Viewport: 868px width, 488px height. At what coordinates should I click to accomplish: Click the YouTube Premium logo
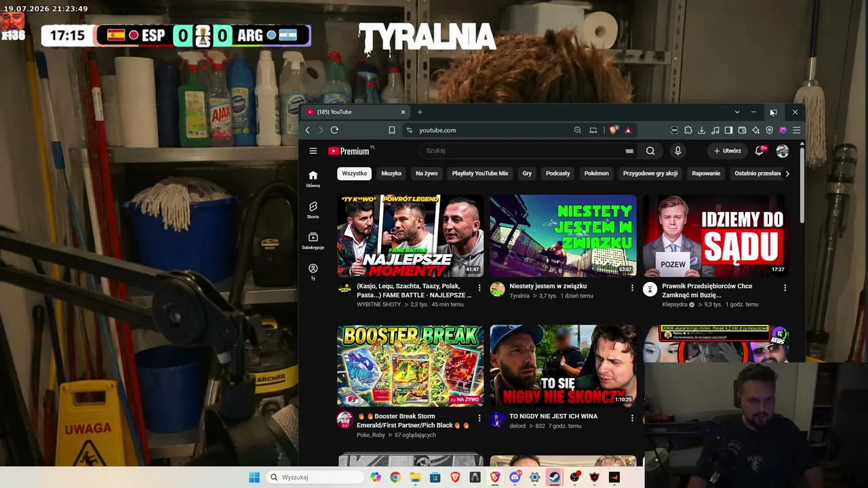[349, 151]
